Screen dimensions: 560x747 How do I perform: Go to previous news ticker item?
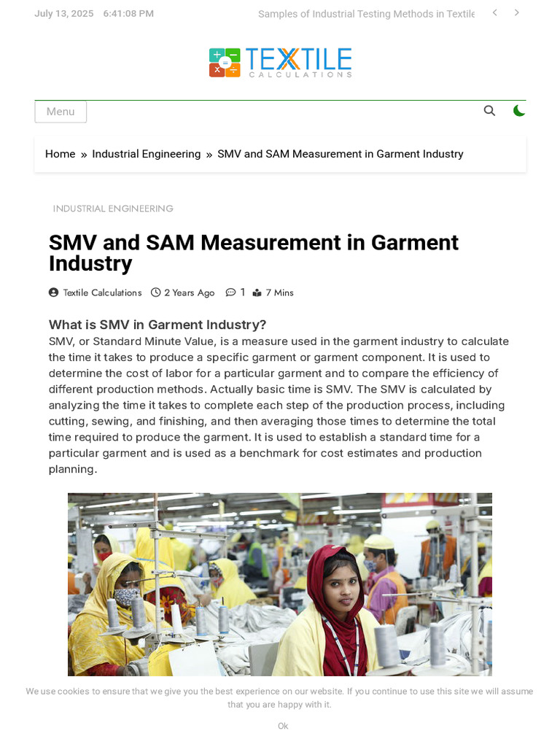point(495,13)
